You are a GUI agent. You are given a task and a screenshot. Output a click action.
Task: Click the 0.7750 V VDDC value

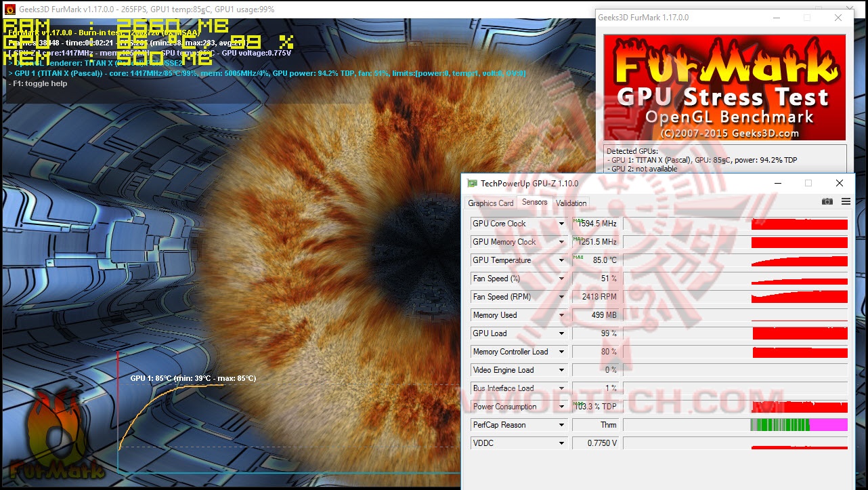pyautogui.click(x=596, y=443)
